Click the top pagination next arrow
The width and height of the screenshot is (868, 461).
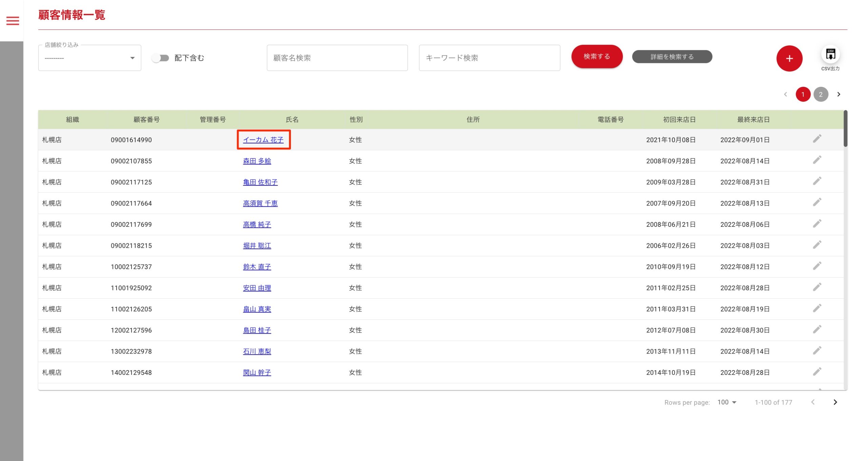[x=839, y=94]
